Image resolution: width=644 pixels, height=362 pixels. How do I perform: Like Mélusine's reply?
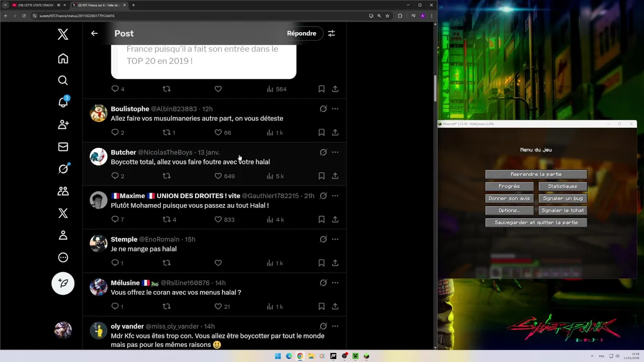(x=218, y=306)
